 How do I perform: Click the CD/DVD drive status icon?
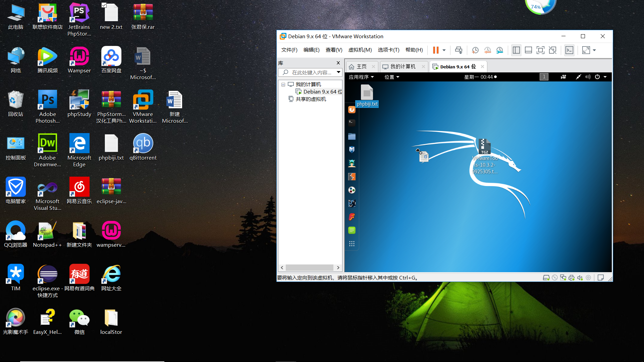pos(555,278)
